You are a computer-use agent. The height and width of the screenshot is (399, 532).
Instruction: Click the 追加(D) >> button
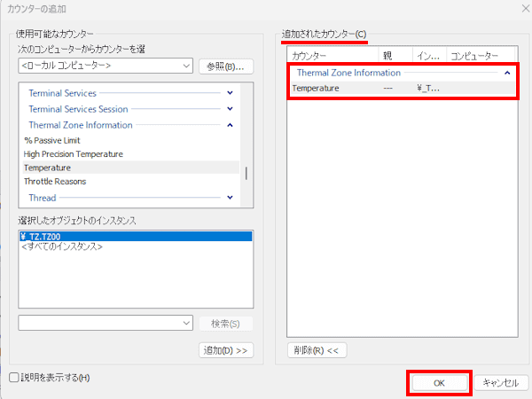227,350
